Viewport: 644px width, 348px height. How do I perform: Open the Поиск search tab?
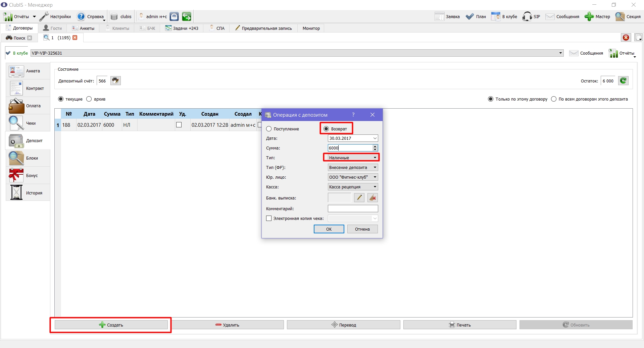[x=19, y=38]
